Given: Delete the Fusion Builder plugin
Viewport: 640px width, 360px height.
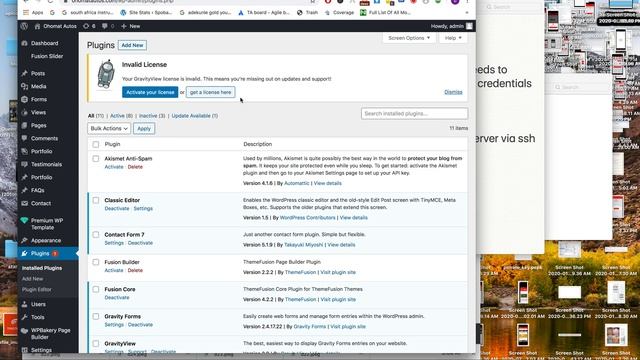Looking at the screenshot, I should [135, 271].
